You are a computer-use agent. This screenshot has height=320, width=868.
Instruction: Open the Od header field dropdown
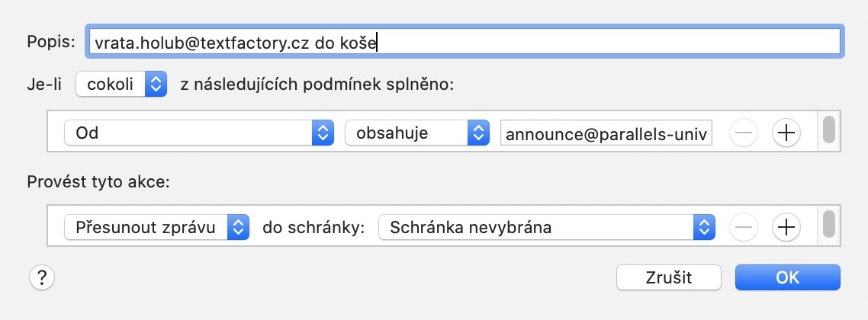click(199, 133)
